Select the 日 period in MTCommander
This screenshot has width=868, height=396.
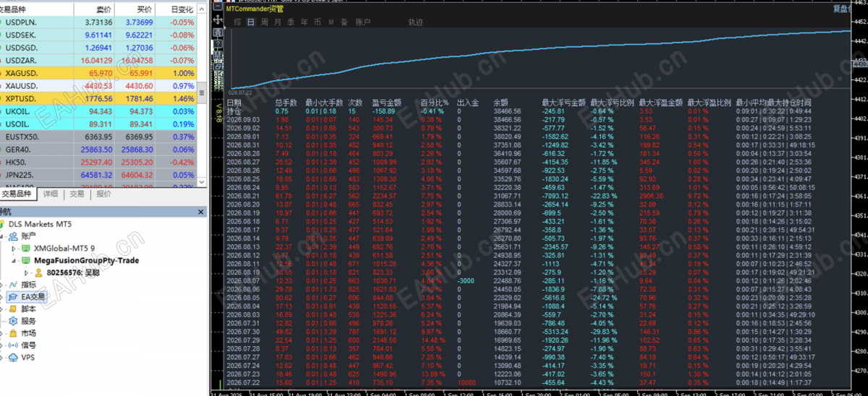[x=251, y=22]
